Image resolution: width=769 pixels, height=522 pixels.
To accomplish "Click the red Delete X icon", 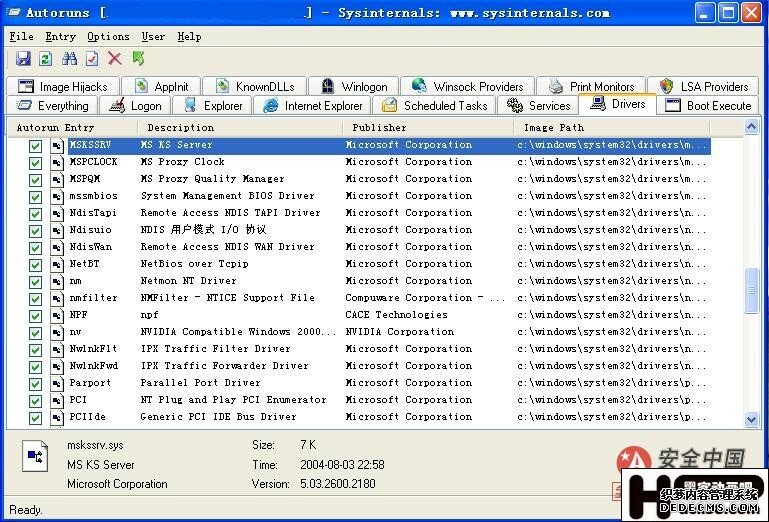I will pos(115,59).
